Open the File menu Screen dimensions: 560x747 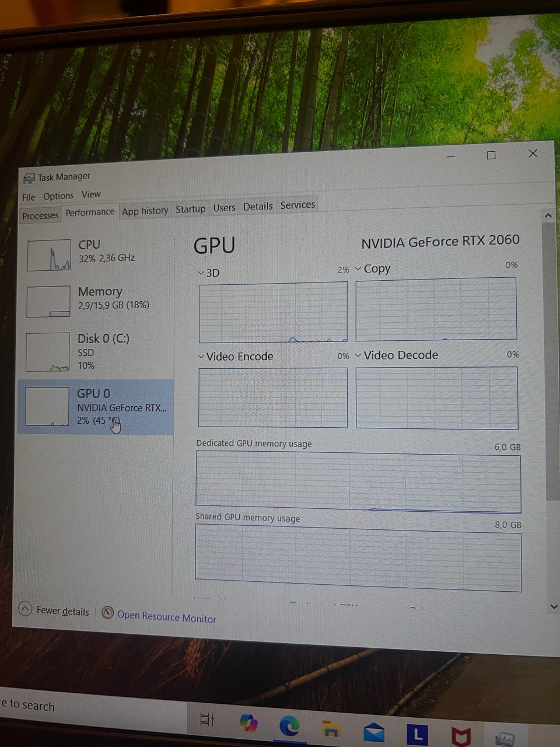[x=29, y=197]
